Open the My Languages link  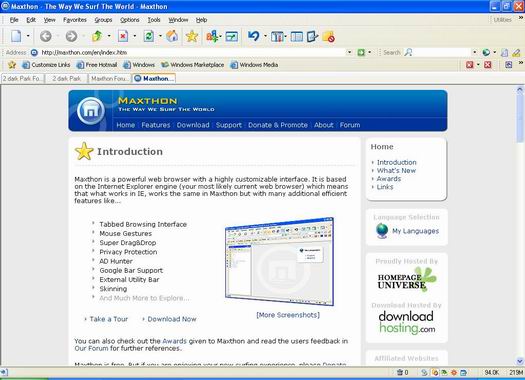pos(416,231)
